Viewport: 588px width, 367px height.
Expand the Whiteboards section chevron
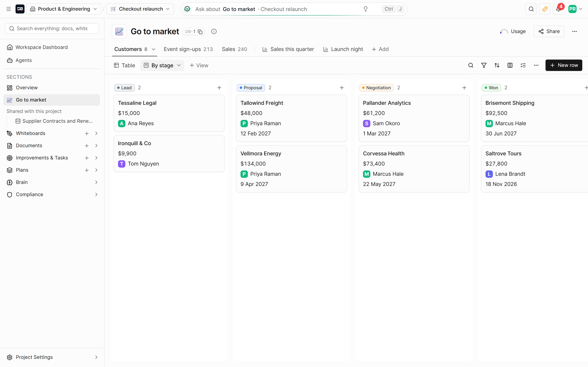(96, 133)
